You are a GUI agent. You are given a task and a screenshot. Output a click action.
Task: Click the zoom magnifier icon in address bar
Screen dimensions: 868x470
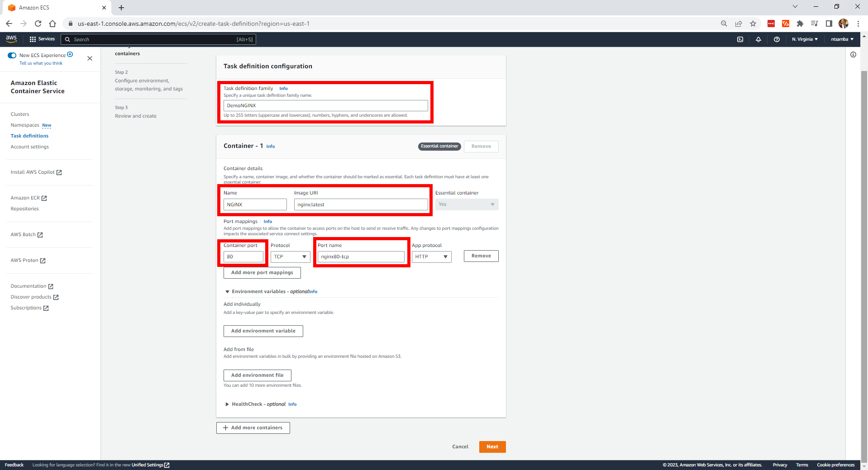coord(724,24)
